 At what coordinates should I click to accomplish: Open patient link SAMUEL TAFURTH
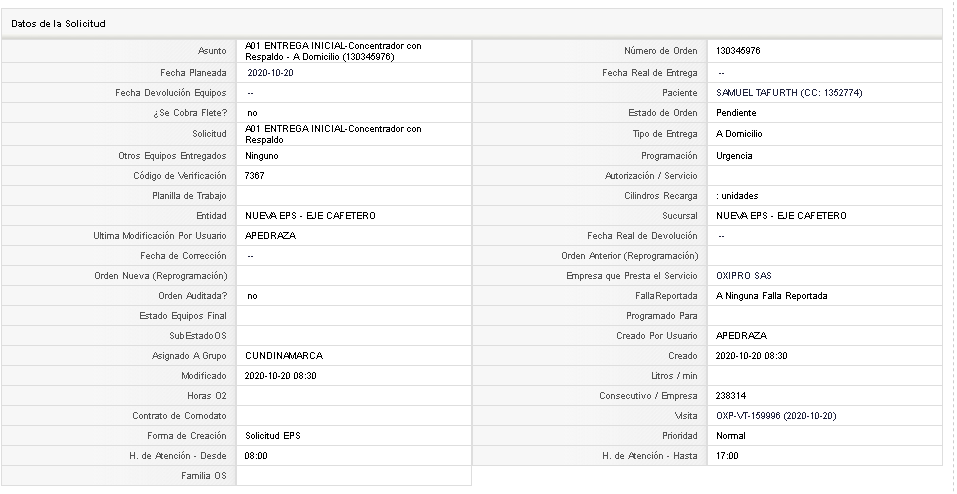(x=789, y=93)
